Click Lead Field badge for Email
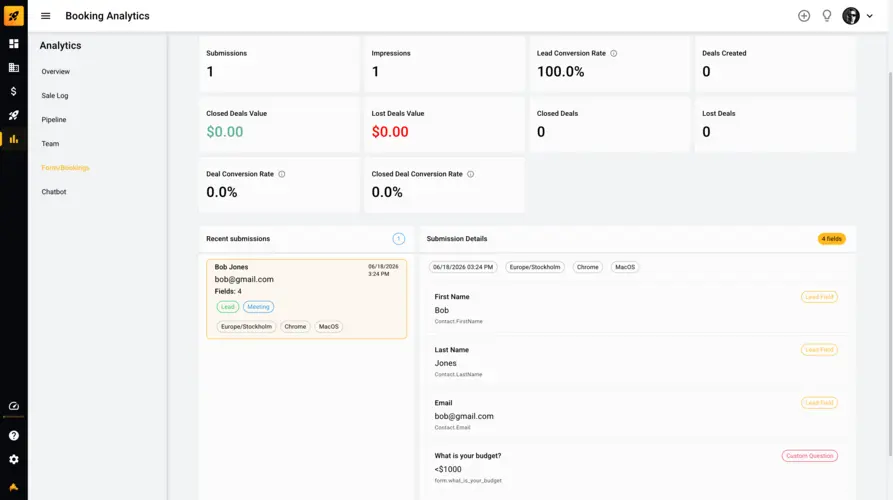 click(819, 403)
